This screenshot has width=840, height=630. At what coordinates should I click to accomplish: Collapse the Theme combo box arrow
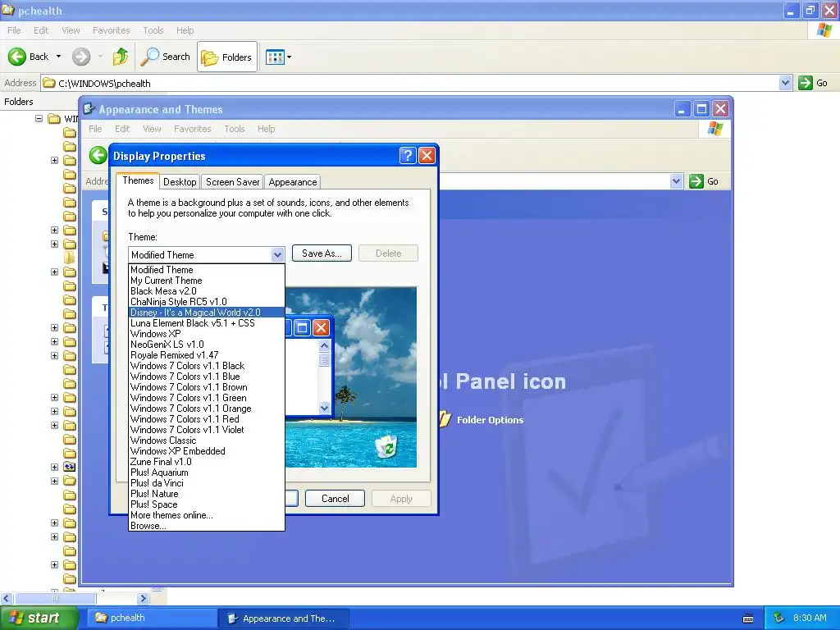[x=277, y=255]
